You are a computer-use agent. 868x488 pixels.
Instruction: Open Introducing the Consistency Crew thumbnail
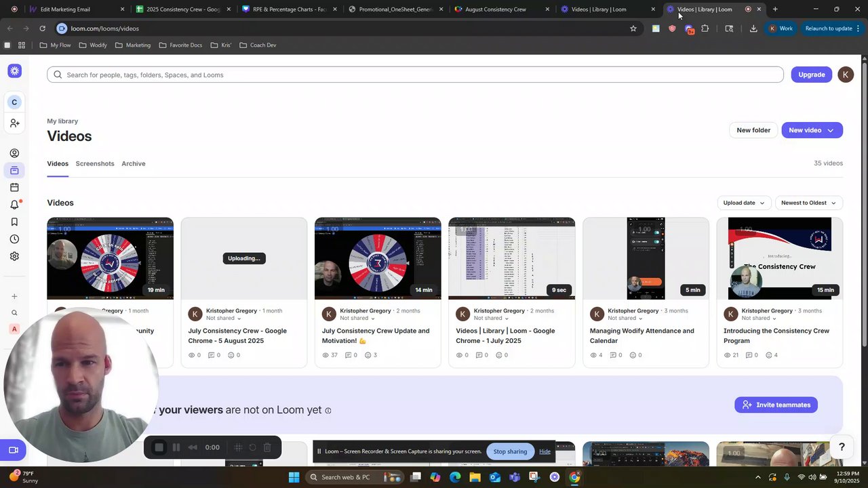(780, 258)
